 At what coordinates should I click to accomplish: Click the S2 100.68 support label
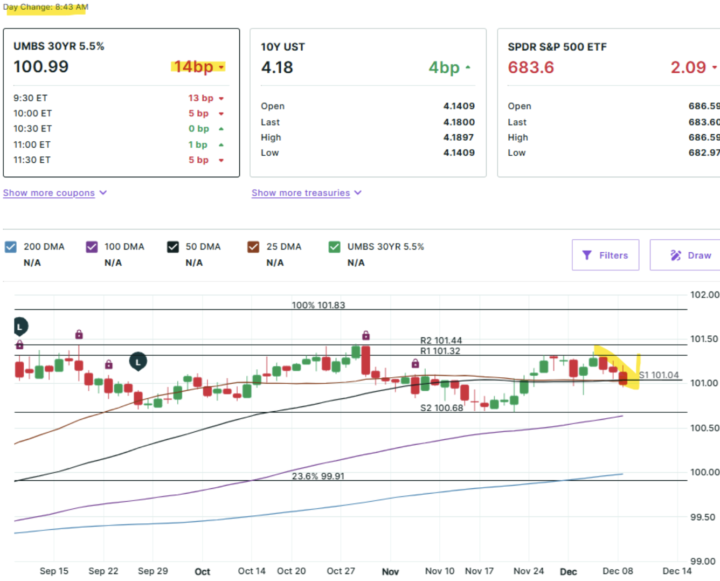pos(442,408)
